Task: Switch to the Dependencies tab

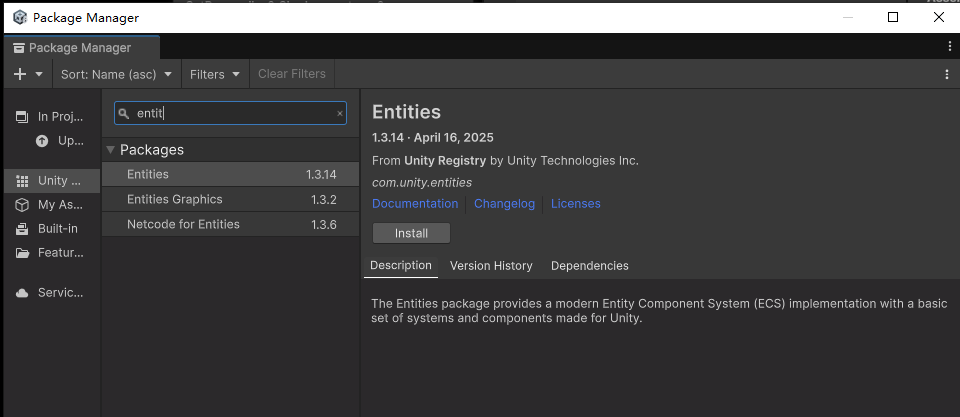Action: pyautogui.click(x=589, y=266)
